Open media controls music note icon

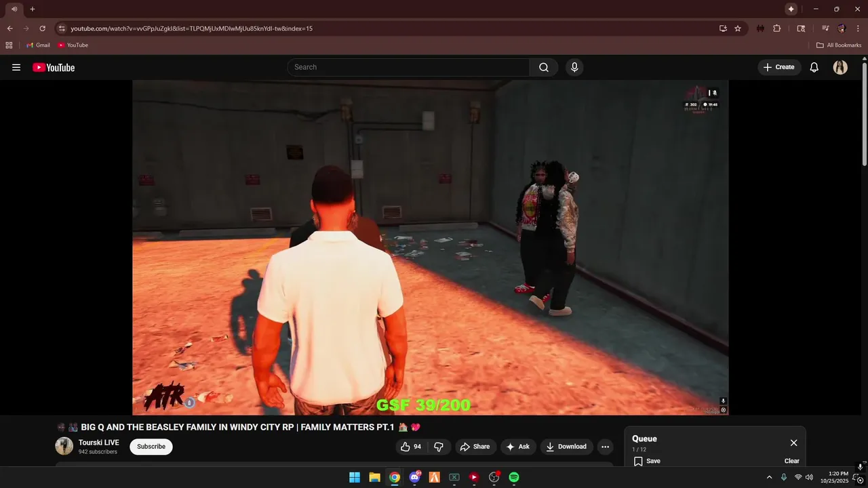[825, 28]
